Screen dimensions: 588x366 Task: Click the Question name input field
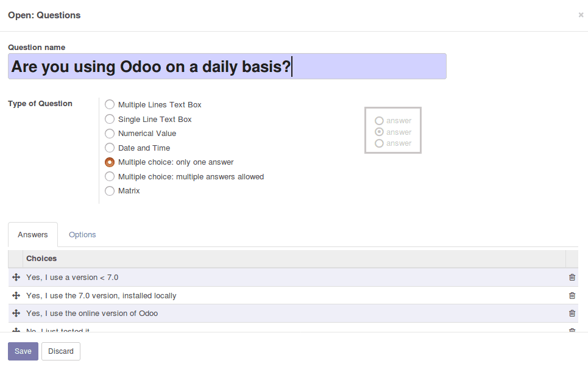click(x=227, y=66)
